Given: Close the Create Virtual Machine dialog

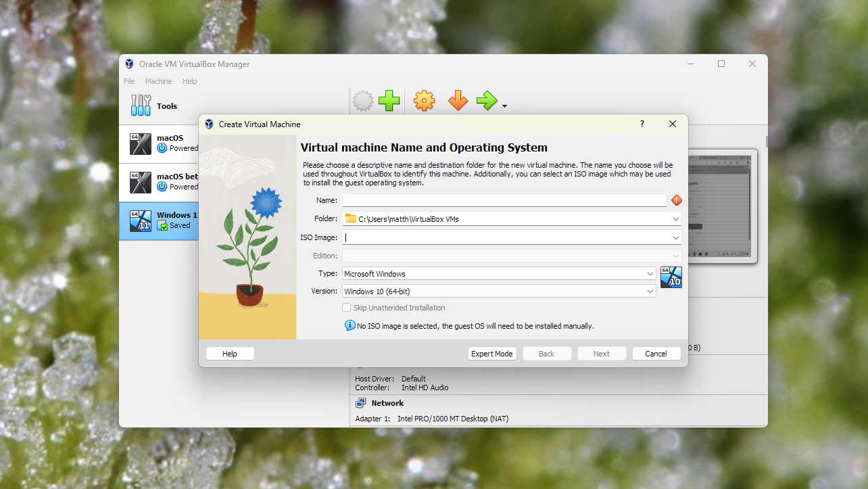Looking at the screenshot, I should coord(673,124).
